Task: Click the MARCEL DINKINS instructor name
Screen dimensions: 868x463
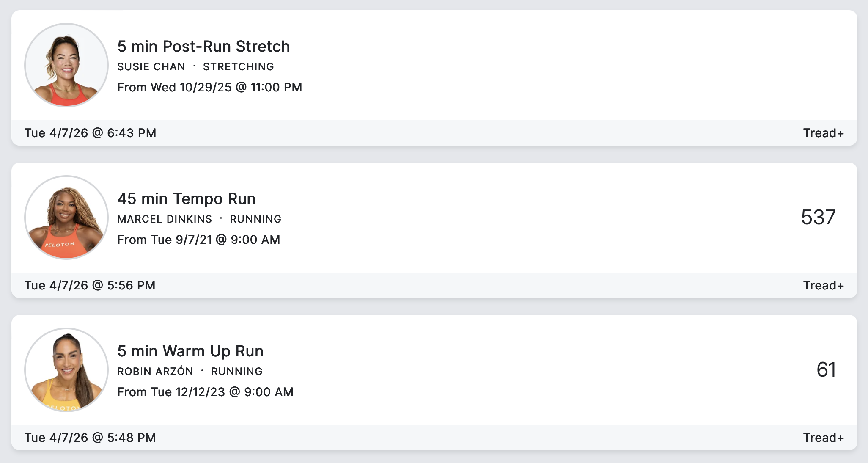Action: point(165,219)
